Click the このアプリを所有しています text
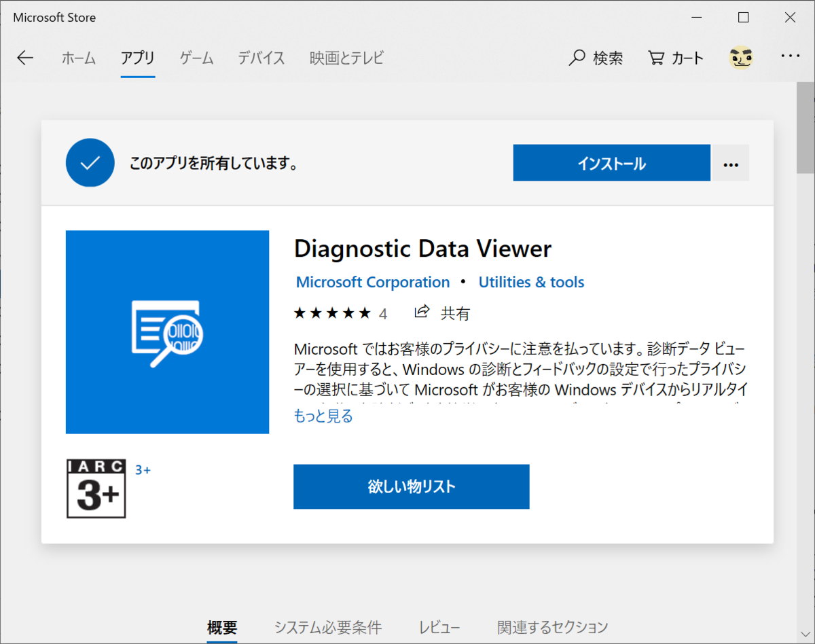The height and width of the screenshot is (644, 815). pyautogui.click(x=214, y=164)
